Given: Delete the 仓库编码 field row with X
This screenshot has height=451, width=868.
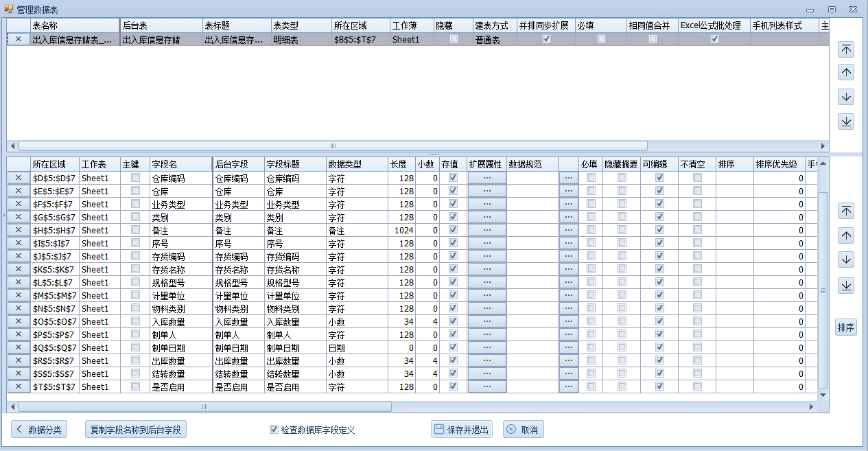Looking at the screenshot, I should pos(19,178).
